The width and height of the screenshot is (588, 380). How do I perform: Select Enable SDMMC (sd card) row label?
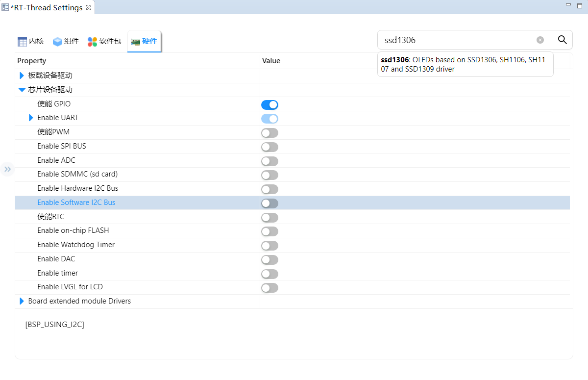point(77,174)
